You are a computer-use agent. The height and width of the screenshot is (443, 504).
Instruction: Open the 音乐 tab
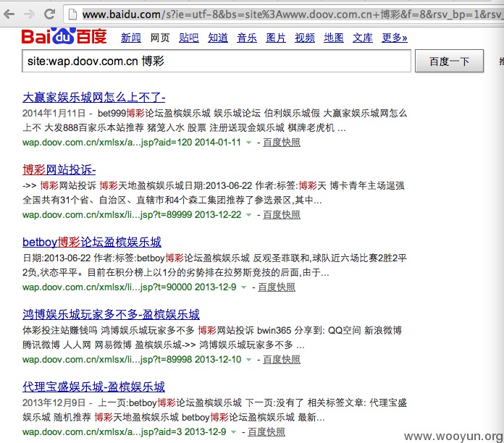247,38
